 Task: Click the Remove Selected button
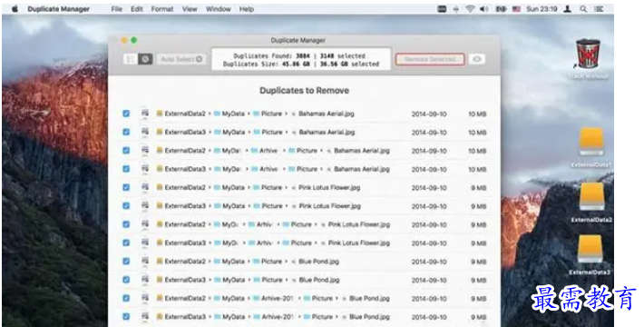430,59
